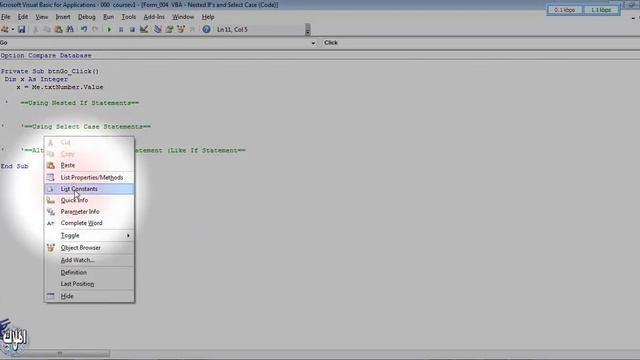The image size is (640, 360).
Task: Choose Object Browser in the context menu
Action: tap(89, 248)
